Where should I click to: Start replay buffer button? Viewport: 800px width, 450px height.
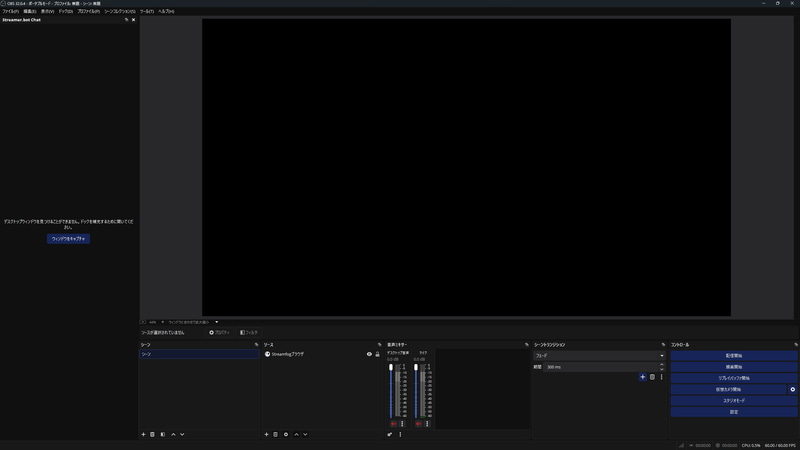pos(734,378)
